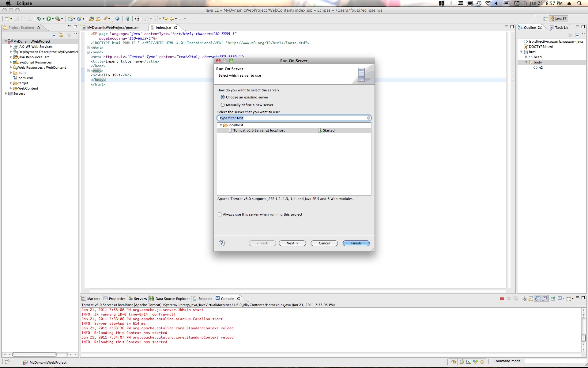
Task: Click the Next > button
Action: coord(292,243)
